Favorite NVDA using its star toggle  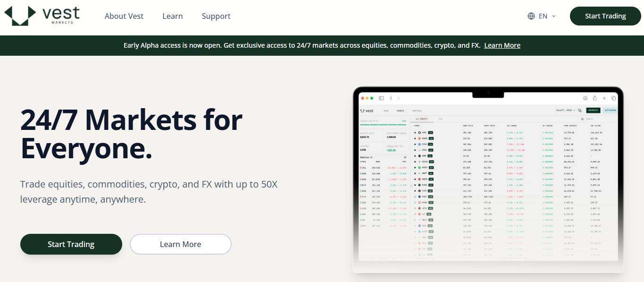[415, 184]
